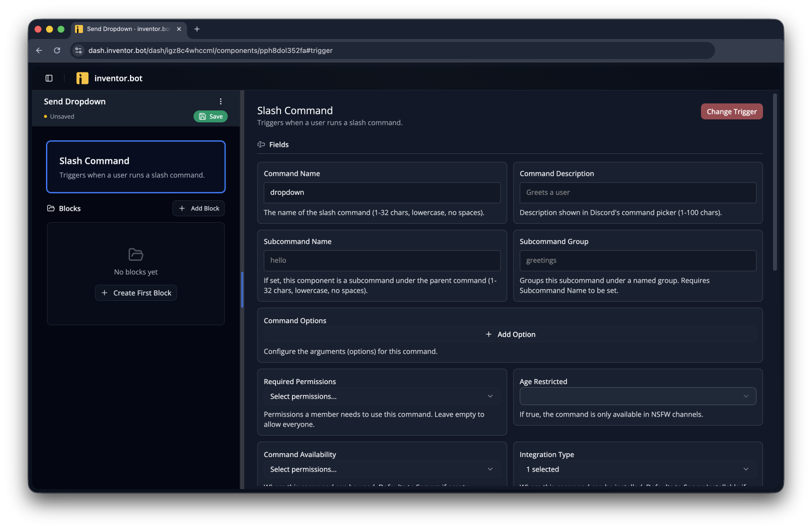The height and width of the screenshot is (530, 812).
Task: Click the panel divider resize handle
Action: 242,290
